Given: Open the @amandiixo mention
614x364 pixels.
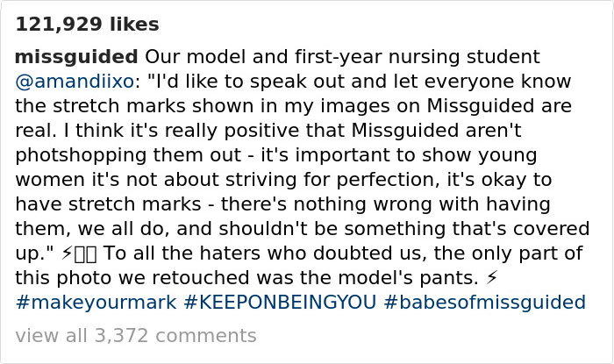Looking at the screenshot, I should pyautogui.click(x=74, y=82).
